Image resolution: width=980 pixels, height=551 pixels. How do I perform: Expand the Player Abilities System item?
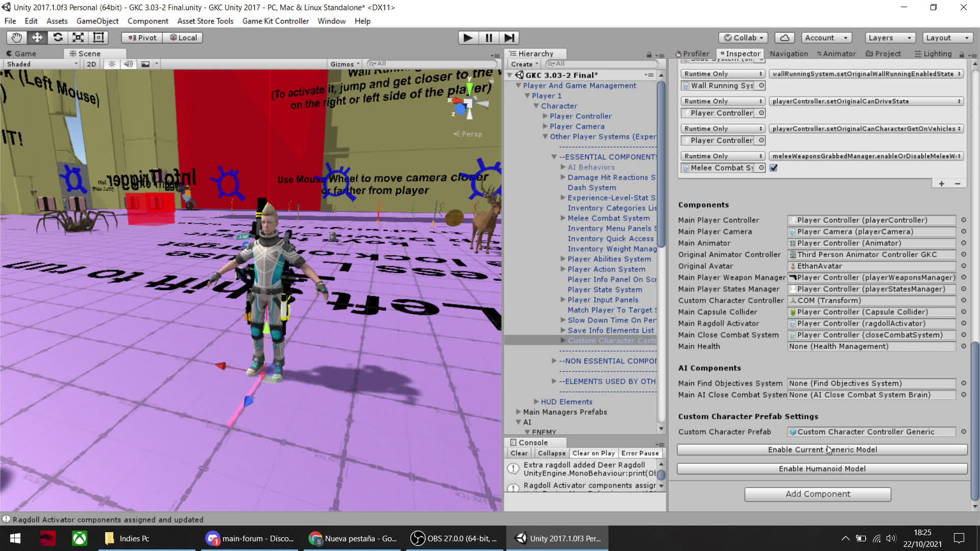coord(563,259)
